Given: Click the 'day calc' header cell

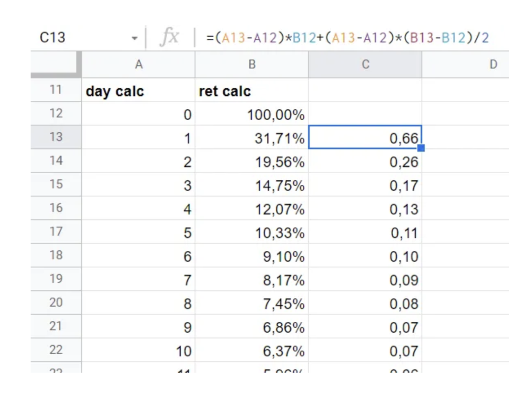Looking at the screenshot, I should [138, 91].
